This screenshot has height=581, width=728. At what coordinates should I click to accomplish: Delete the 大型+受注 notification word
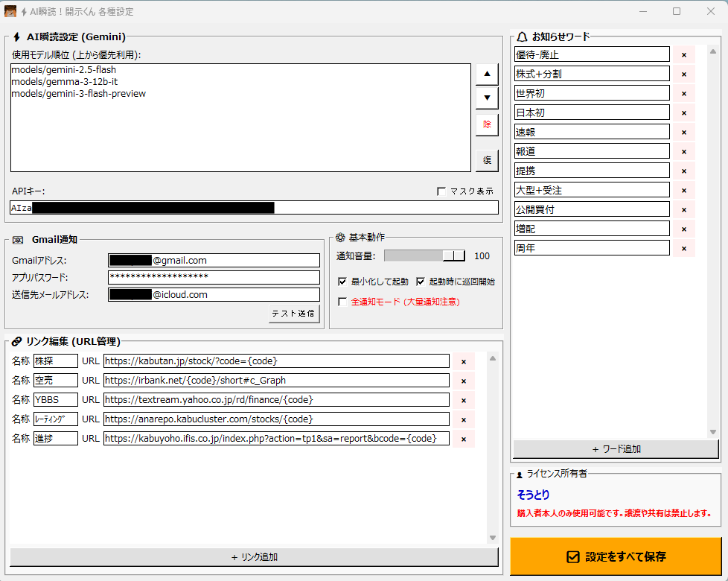pyautogui.click(x=684, y=191)
